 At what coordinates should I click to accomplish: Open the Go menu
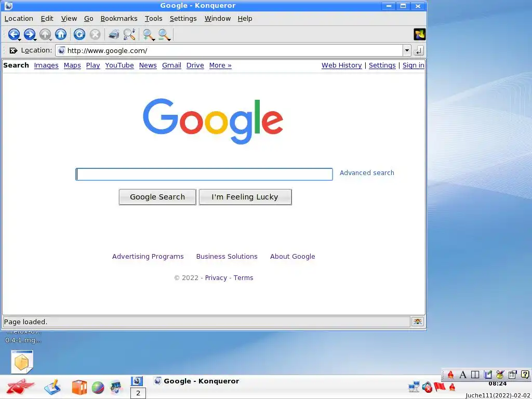(88, 18)
